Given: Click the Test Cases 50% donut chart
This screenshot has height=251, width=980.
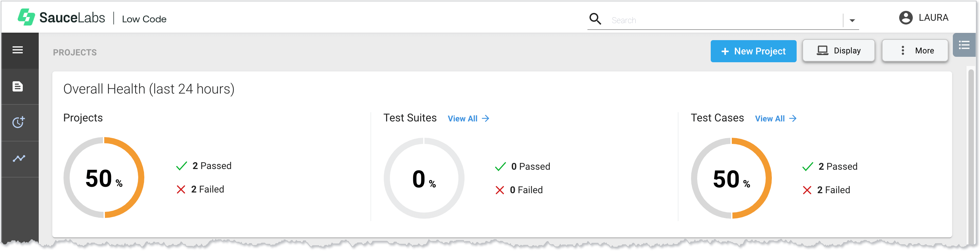Looking at the screenshot, I should pyautogui.click(x=731, y=178).
